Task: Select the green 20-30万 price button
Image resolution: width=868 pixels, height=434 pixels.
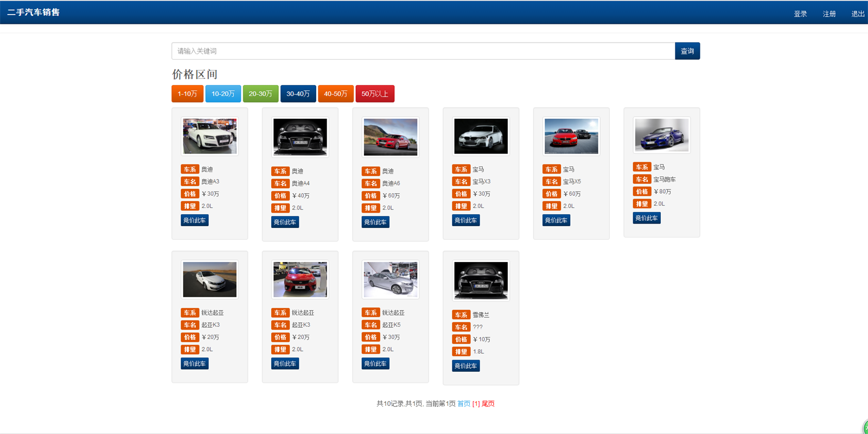Action: pos(260,94)
